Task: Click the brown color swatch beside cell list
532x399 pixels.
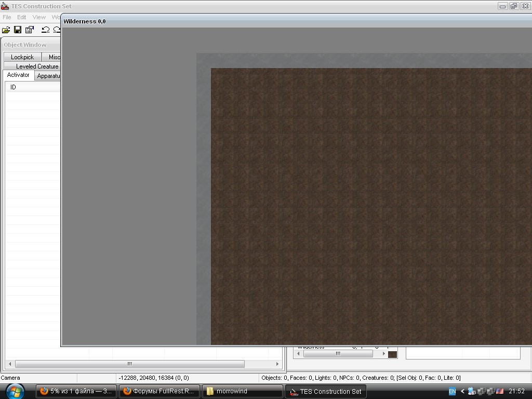Action: [x=392, y=354]
